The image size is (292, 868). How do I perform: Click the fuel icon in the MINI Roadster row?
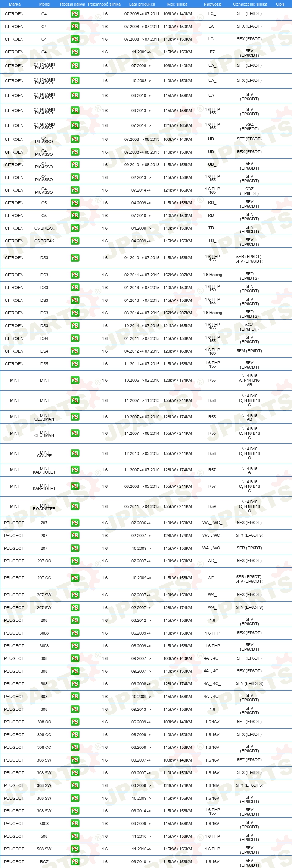click(75, 506)
